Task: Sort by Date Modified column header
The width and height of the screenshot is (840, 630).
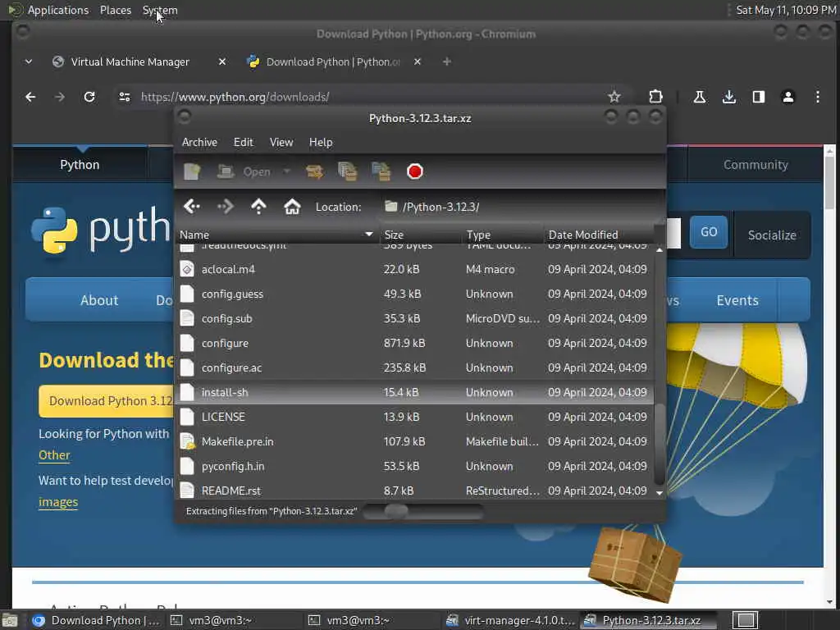Action: [598, 235]
